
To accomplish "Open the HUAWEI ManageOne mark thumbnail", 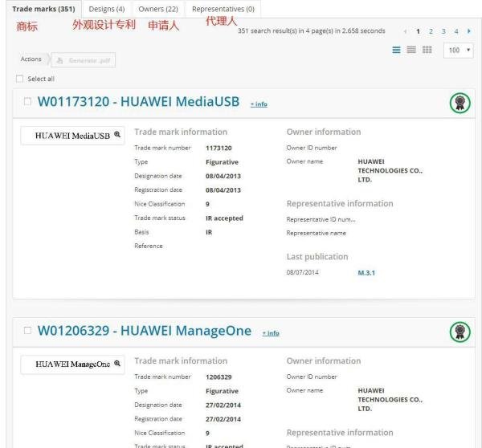I will [x=72, y=365].
